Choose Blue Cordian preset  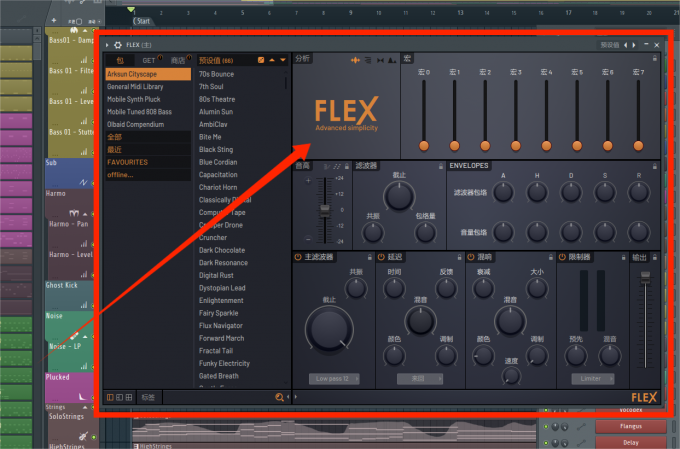218,162
